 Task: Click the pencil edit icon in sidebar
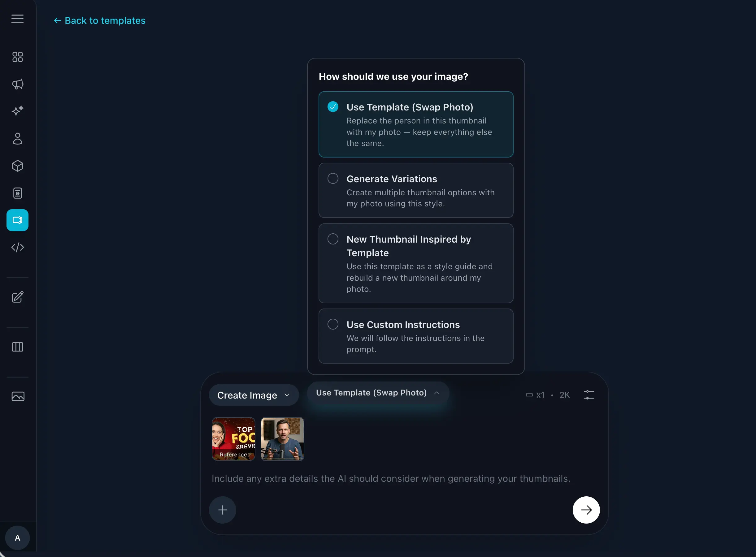point(18,297)
